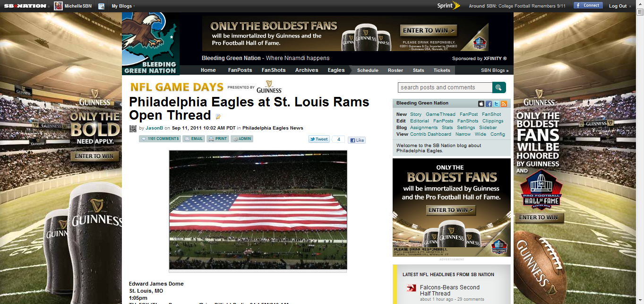The height and width of the screenshot is (304, 644).
Task: Switch to Narrow view
Action: pyautogui.click(x=463, y=134)
